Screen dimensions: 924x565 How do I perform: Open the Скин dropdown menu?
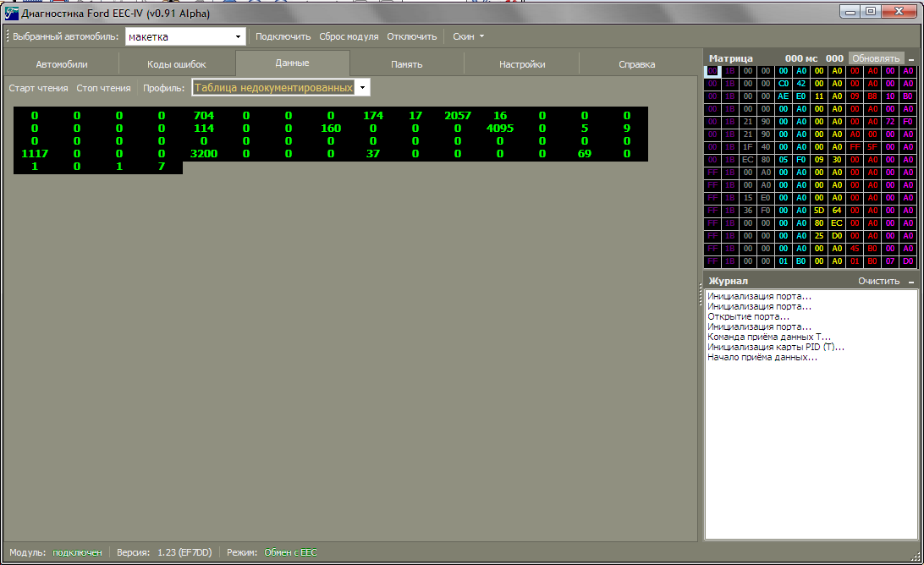click(x=468, y=36)
